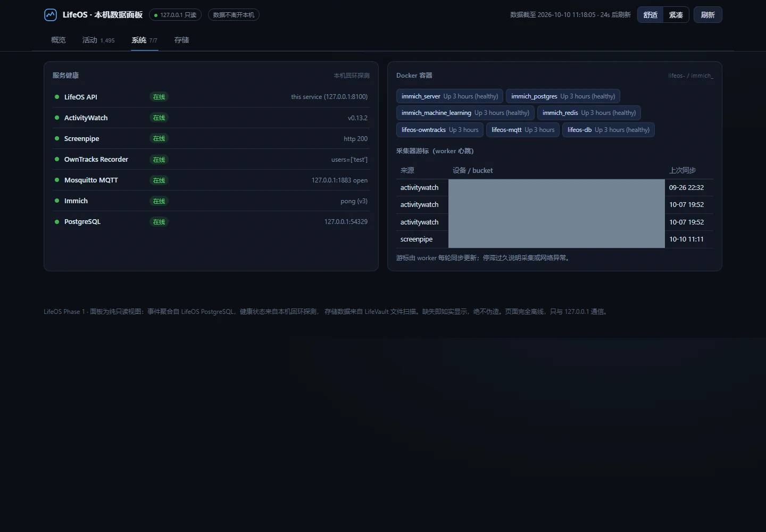Click the 刷新 button
Screen dimensions: 766x532
pos(708,15)
